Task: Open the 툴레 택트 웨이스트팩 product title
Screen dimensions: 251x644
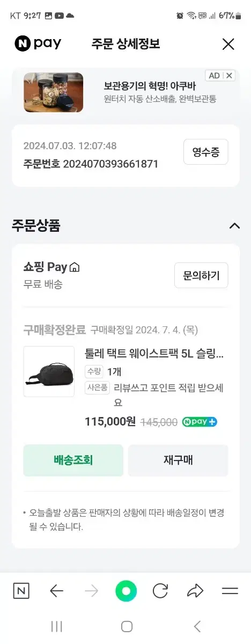Action: click(x=154, y=354)
